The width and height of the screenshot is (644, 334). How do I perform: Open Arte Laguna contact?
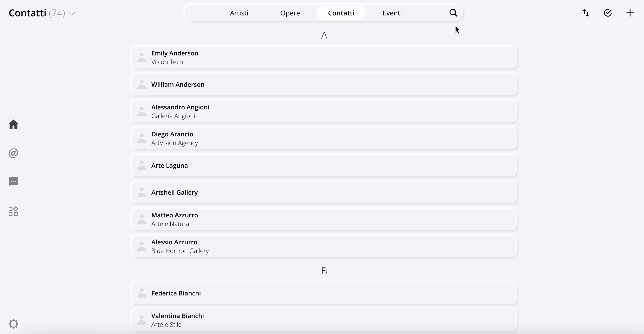pos(324,166)
